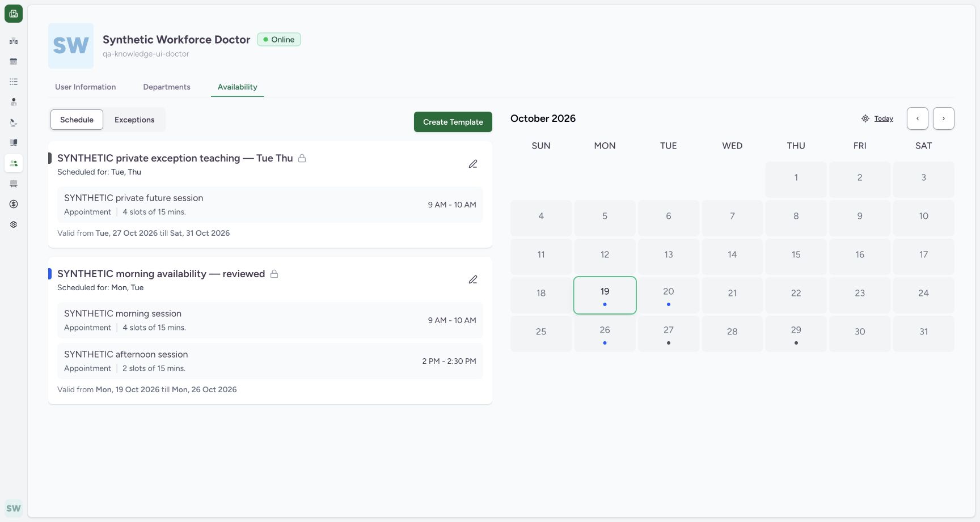This screenshot has width=980, height=522.
Task: Select the Schedule segment
Action: [77, 120]
